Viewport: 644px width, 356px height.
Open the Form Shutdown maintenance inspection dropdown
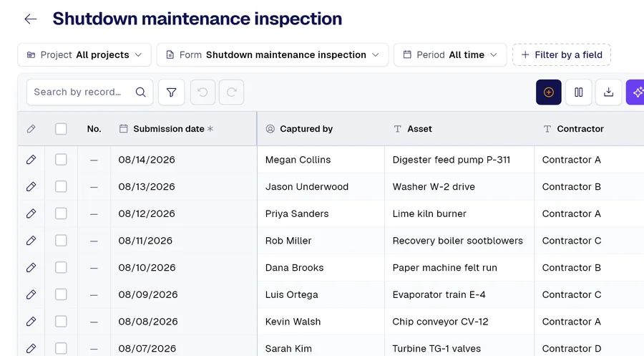(x=273, y=54)
